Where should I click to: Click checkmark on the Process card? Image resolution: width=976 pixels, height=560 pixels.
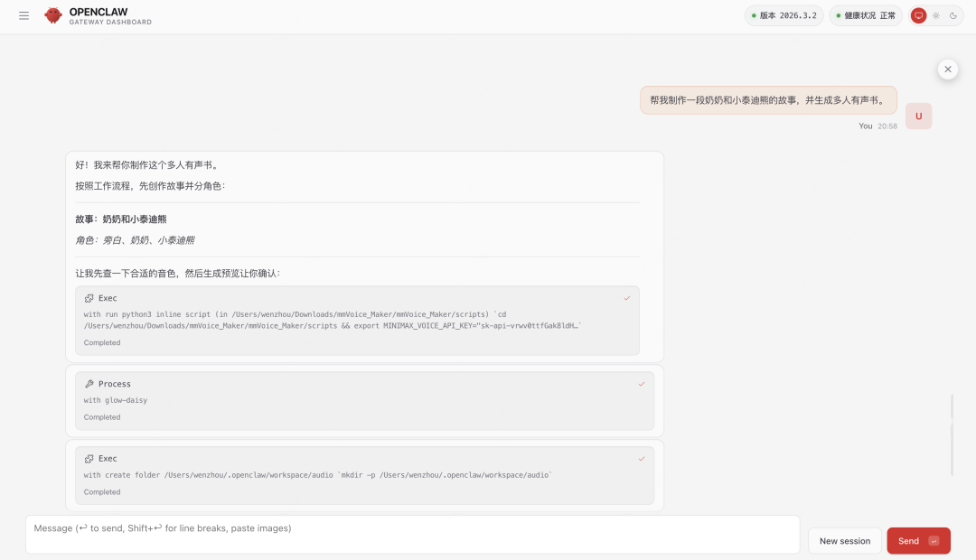[641, 384]
